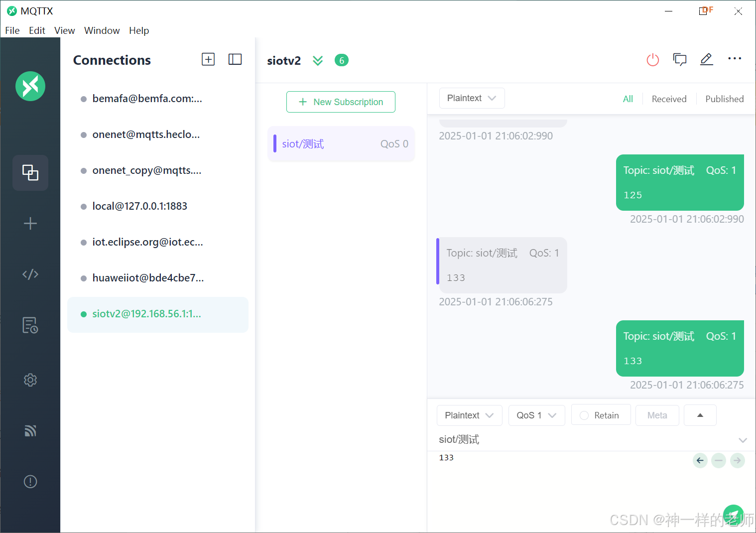Expand topic history chevron
This screenshot has height=533, width=756.
pyautogui.click(x=743, y=440)
